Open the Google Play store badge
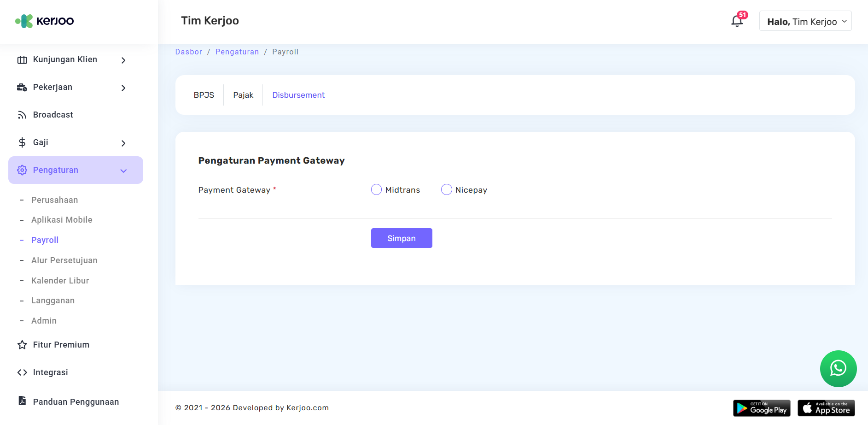The height and width of the screenshot is (425, 868). click(762, 408)
